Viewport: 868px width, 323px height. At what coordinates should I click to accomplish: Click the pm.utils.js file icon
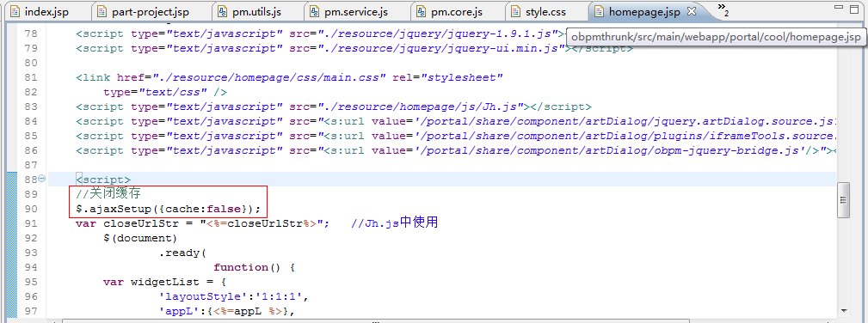coord(223,11)
